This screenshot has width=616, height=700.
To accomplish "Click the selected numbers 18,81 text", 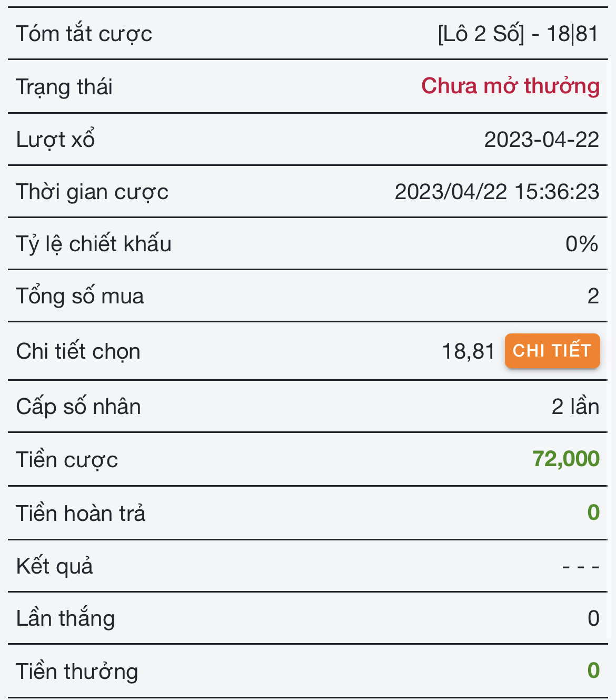I will click(468, 352).
